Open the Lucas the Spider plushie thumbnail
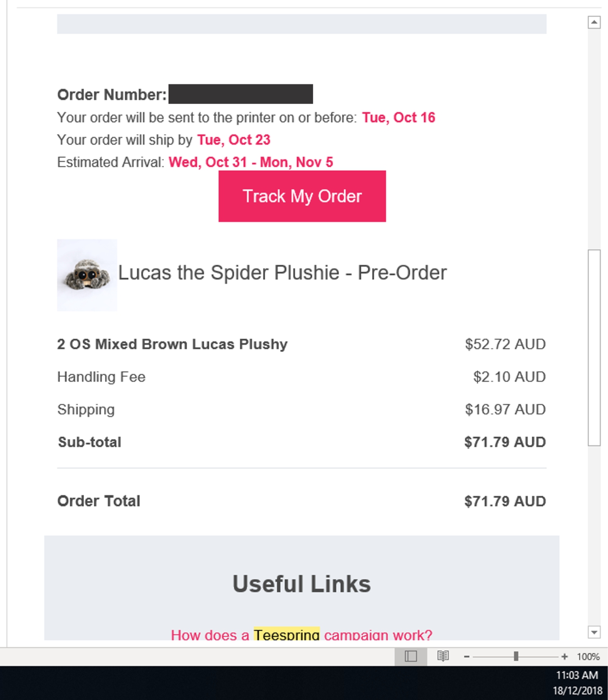 click(87, 275)
